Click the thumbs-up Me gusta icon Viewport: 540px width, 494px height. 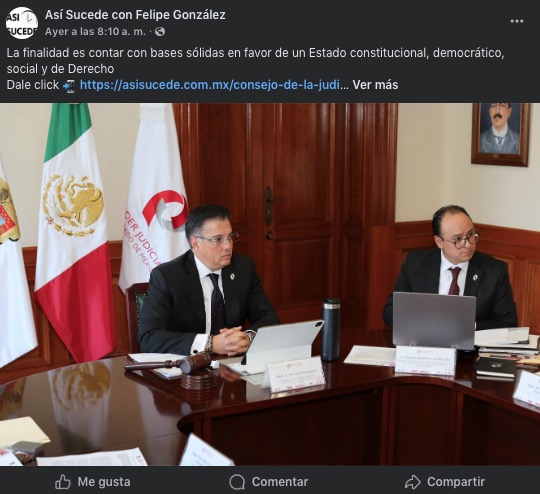(63, 482)
